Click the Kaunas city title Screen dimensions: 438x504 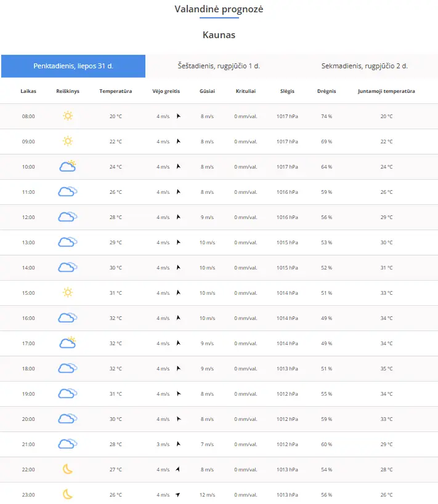click(219, 34)
